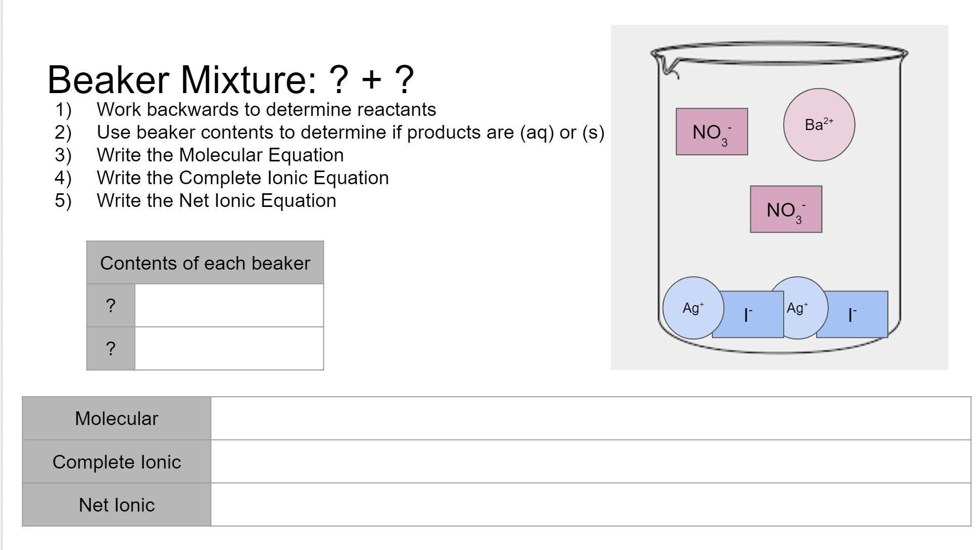Click the empty cell beside the first '?'

[229, 306]
